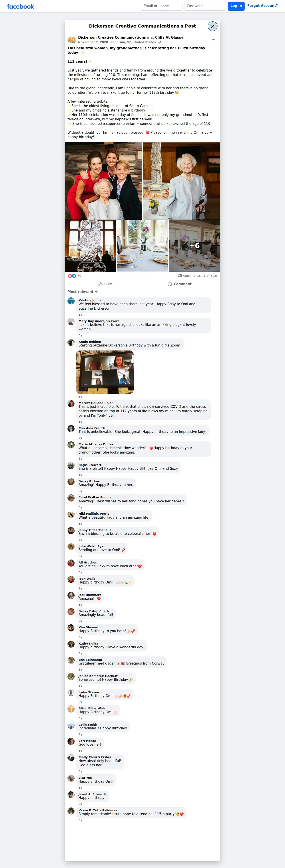Close the post dialog
285x868 pixels.
pyautogui.click(x=212, y=26)
